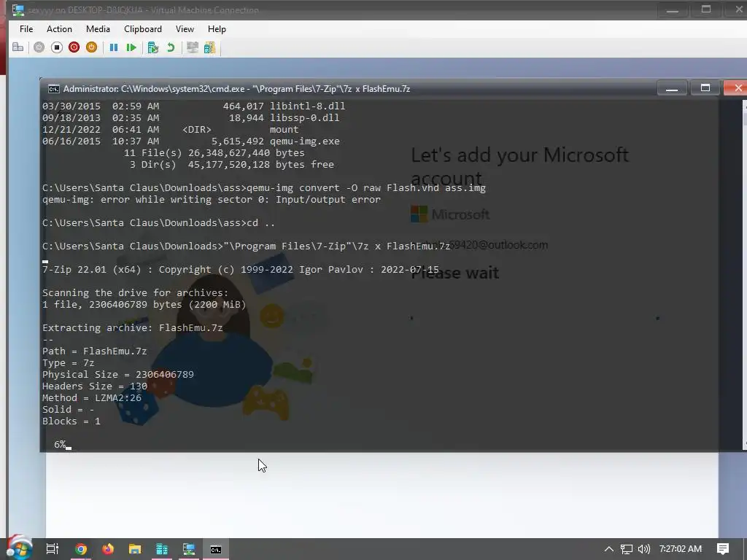
Task: Click the libssp-0.dll listing line
Action: coord(190,118)
